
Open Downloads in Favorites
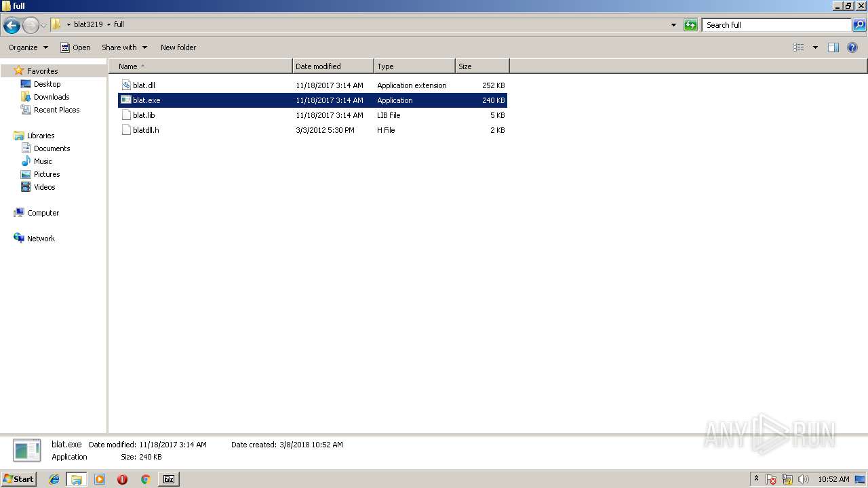point(52,97)
